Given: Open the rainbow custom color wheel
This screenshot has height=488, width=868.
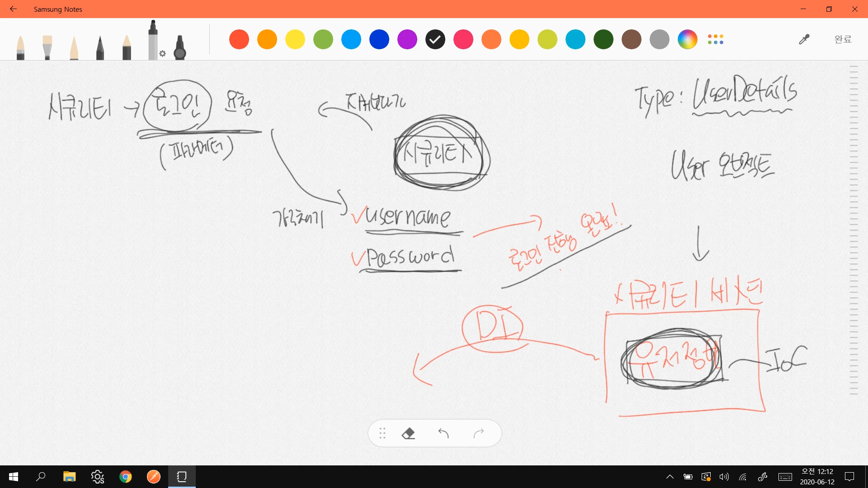Looking at the screenshot, I should [x=687, y=40].
